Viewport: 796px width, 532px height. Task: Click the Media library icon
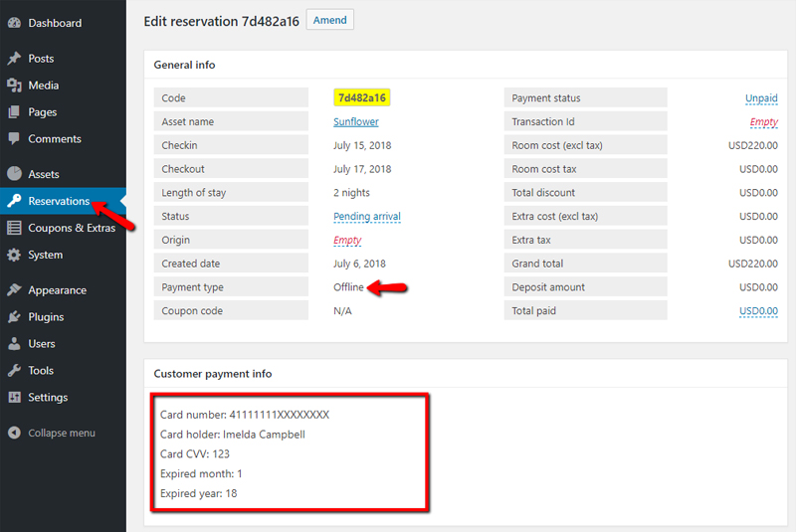(x=14, y=86)
